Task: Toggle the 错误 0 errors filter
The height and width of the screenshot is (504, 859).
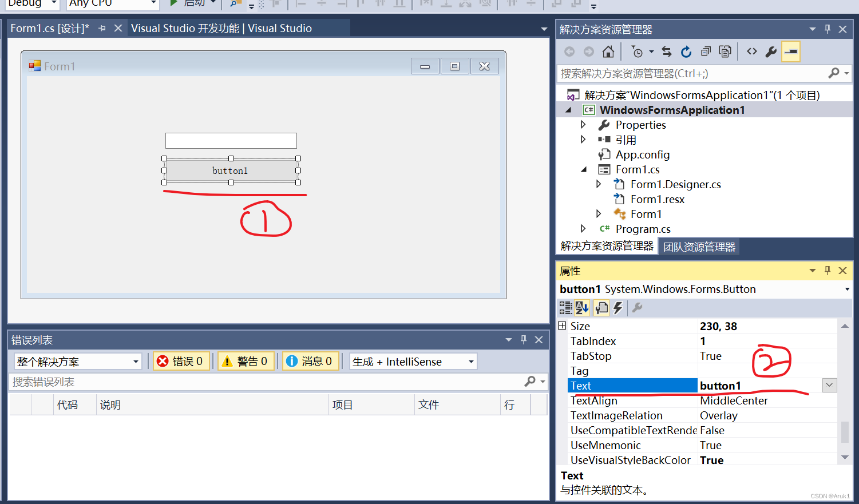Action: [x=181, y=361]
